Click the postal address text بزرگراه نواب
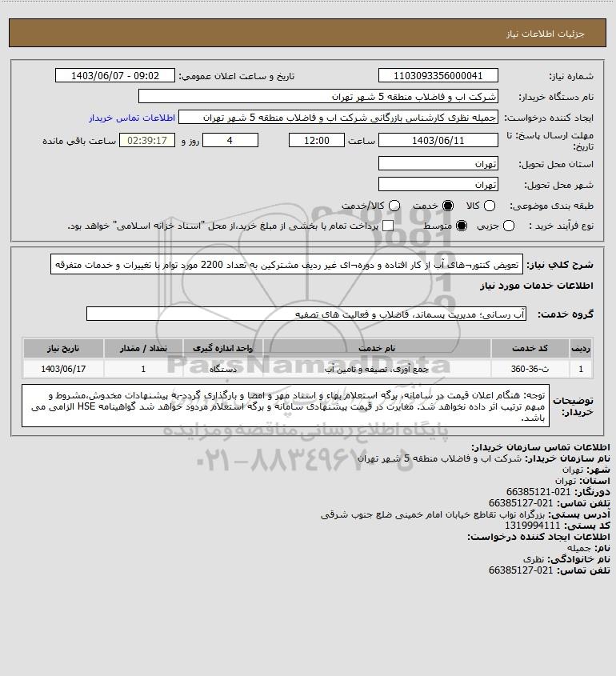The image size is (616, 676). click(433, 514)
